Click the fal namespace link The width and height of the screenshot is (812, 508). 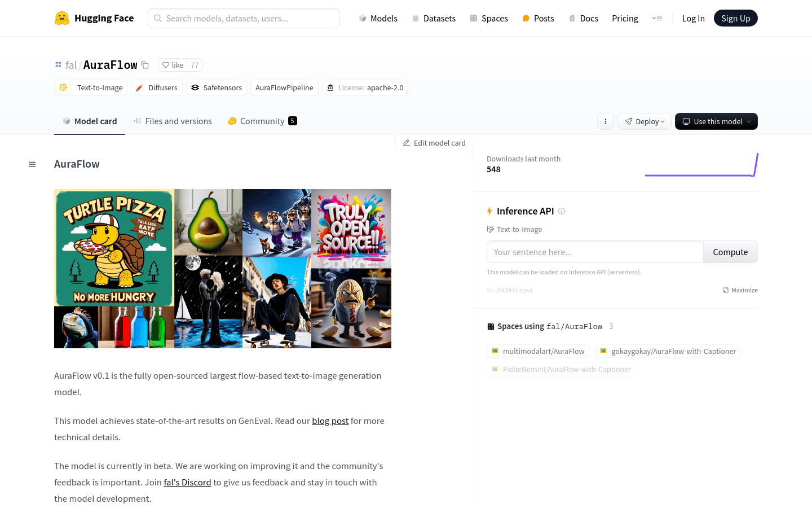click(71, 65)
